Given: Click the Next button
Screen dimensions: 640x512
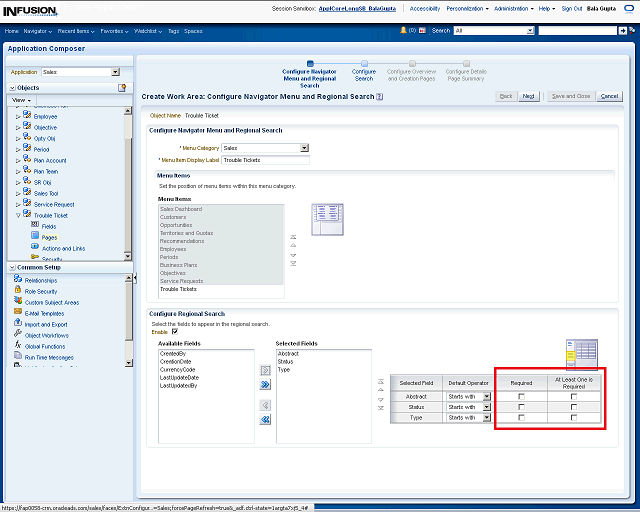Looking at the screenshot, I should [529, 96].
